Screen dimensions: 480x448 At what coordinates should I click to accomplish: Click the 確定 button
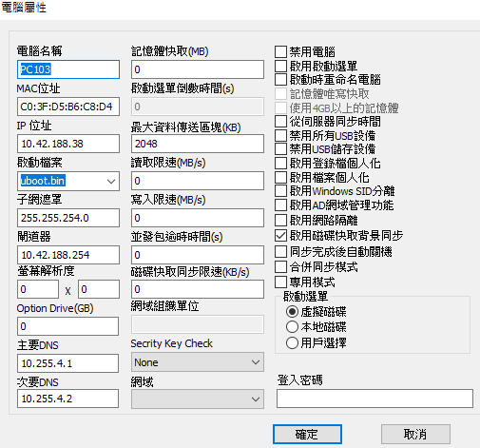pyautogui.click(x=307, y=434)
